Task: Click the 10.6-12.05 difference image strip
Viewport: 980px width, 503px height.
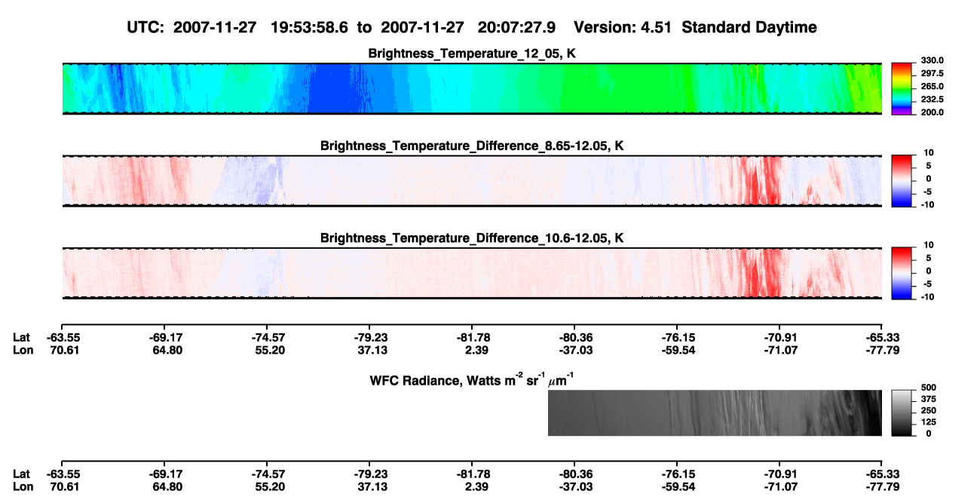Action: click(471, 273)
